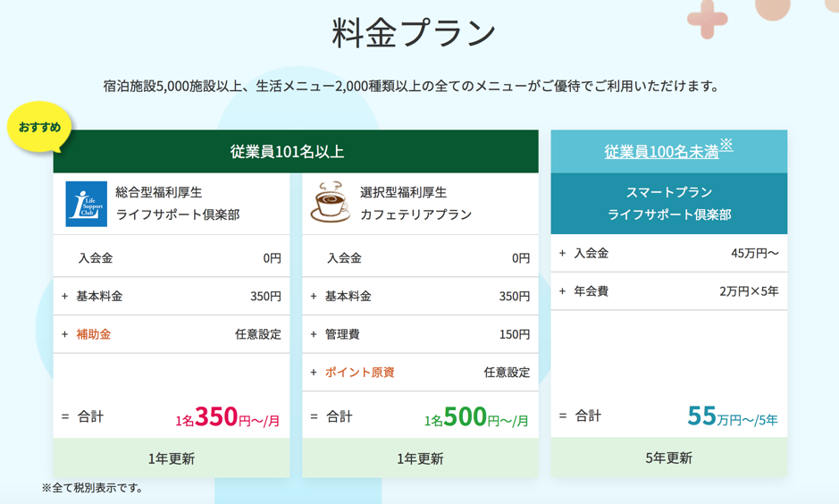Click the 総合型福利厚生 ライフサポート倶楽部 title

coord(177,204)
